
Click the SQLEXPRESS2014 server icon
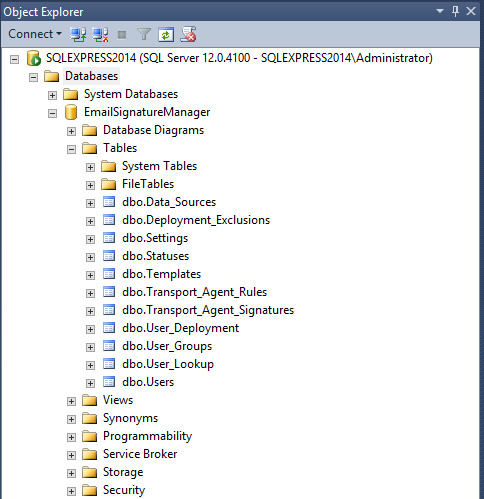(34, 58)
